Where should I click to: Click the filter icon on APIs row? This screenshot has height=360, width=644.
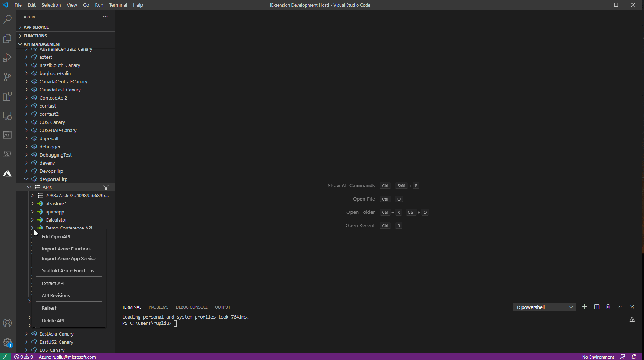[106, 187]
